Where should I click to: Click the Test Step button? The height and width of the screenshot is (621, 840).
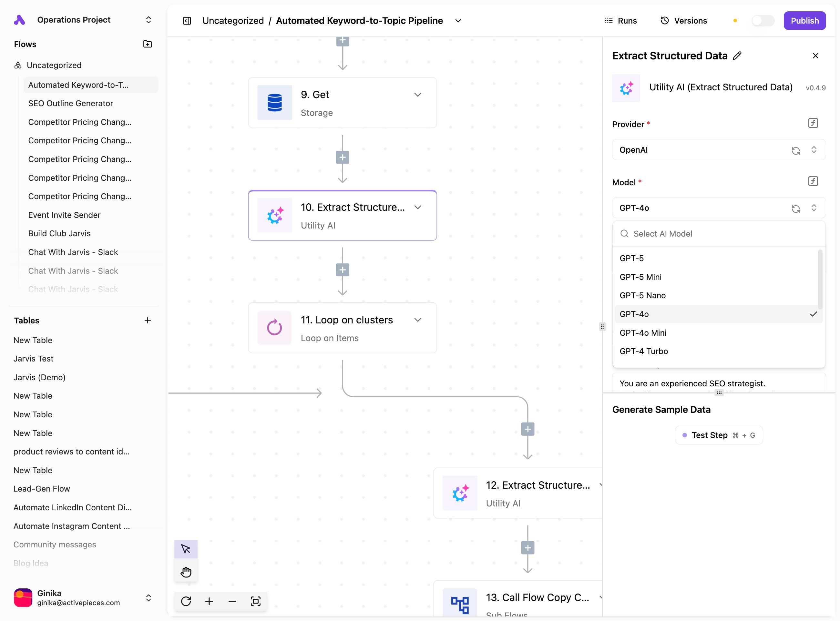point(719,435)
